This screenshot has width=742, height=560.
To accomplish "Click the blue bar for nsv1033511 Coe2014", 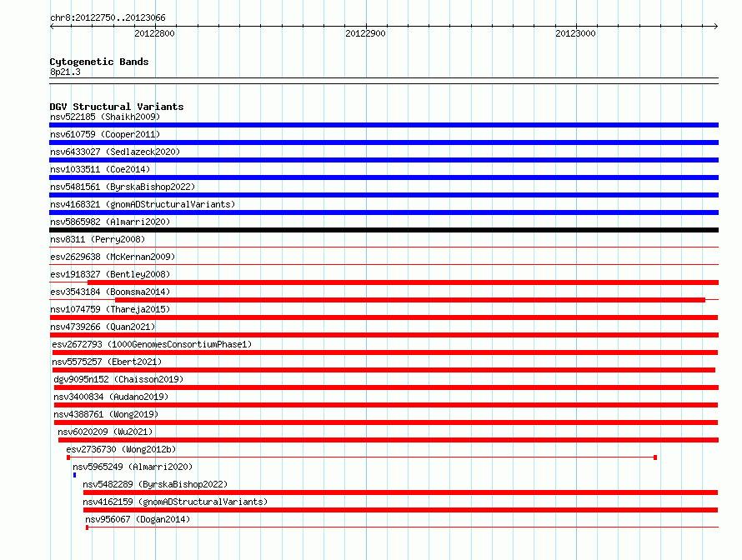I will click(x=384, y=177).
